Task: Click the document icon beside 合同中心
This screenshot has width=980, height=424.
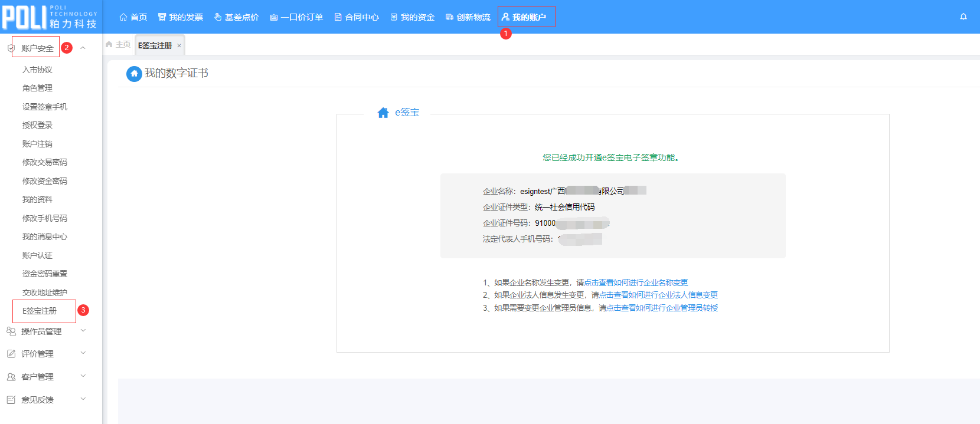Action: [338, 17]
